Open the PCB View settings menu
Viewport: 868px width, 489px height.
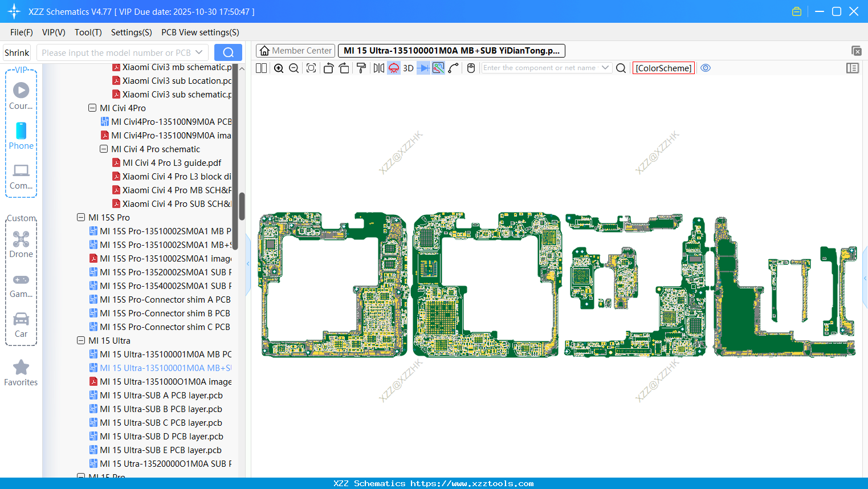(200, 32)
